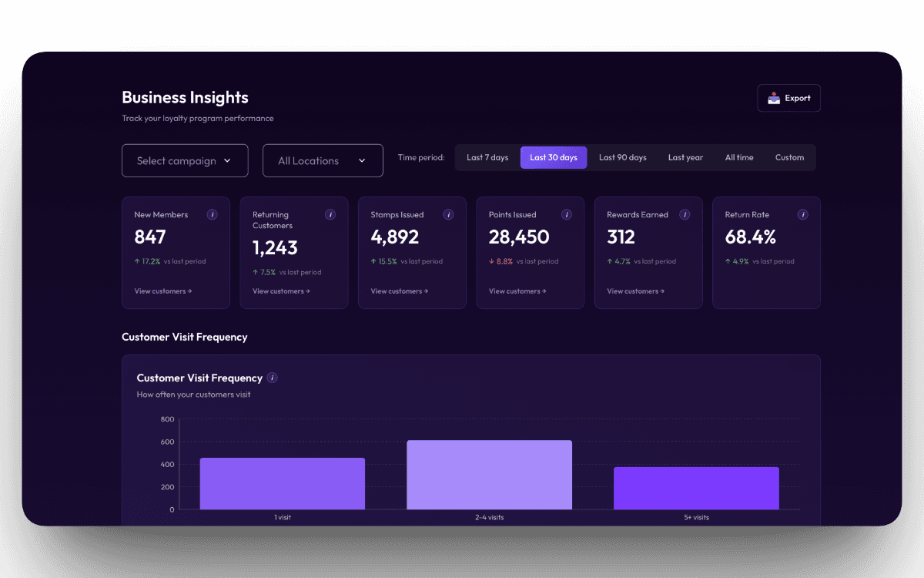
Task: Open the Customer Visit Frequency chart info
Action: (x=272, y=378)
